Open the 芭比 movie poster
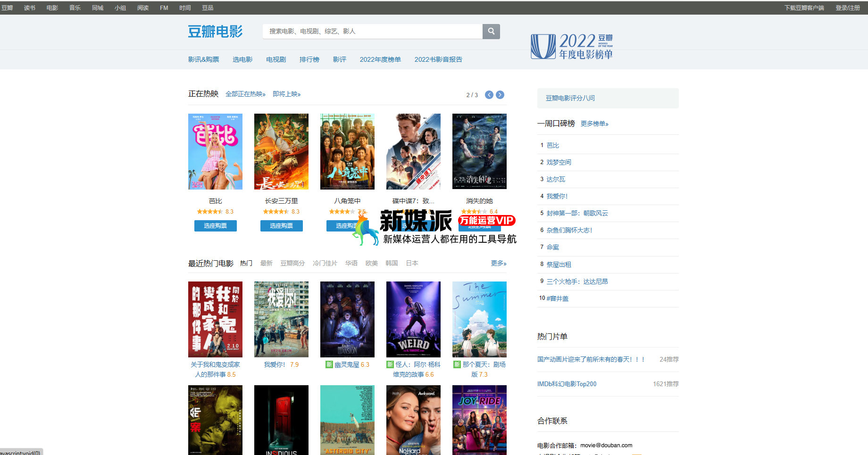868x455 pixels. [x=215, y=151]
